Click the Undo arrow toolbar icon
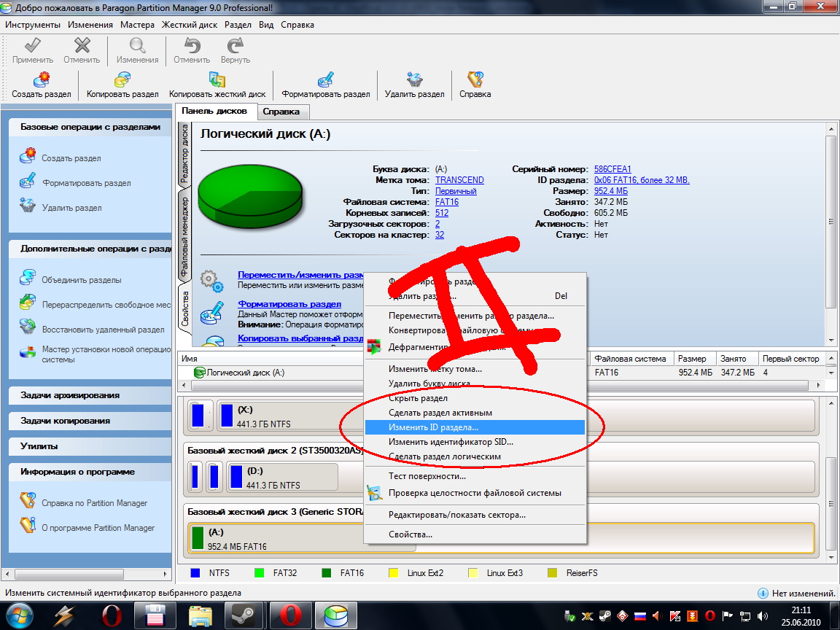The image size is (840, 630). click(192, 45)
